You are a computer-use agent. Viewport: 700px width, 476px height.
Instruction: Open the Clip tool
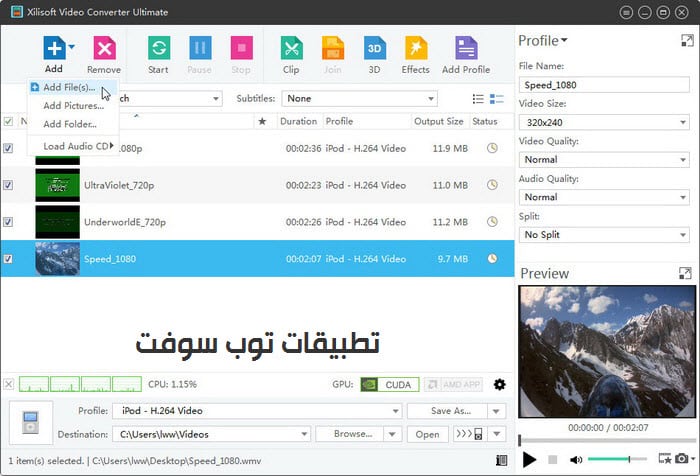tap(292, 48)
